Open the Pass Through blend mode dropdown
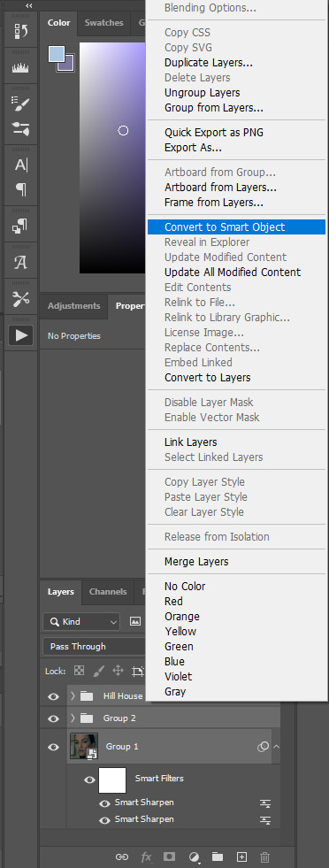The image size is (329, 868). [94, 647]
